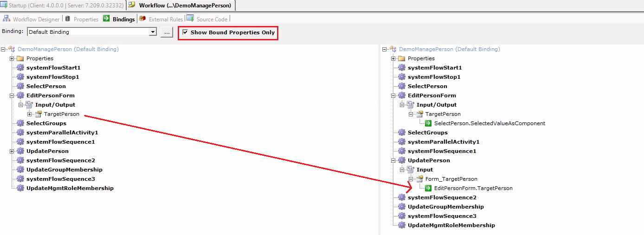This screenshot has width=644, height=235.
Task: Click the monitor icon on the Startup tab
Action: coord(4,5)
